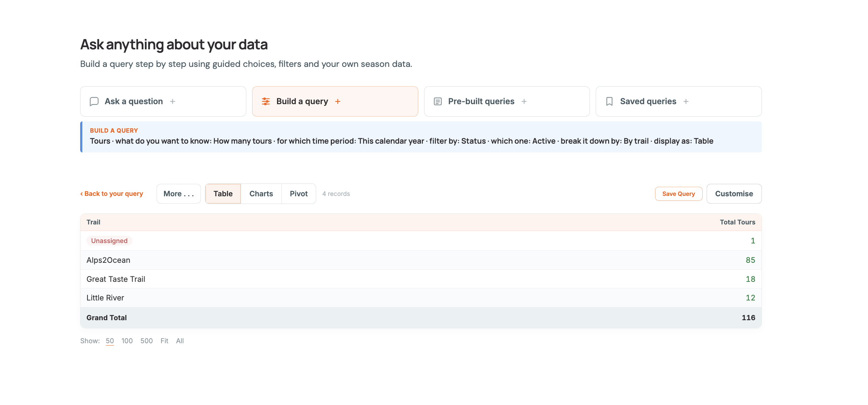Open the Saved queries card
Screen dimensions: 868x405
coord(678,101)
